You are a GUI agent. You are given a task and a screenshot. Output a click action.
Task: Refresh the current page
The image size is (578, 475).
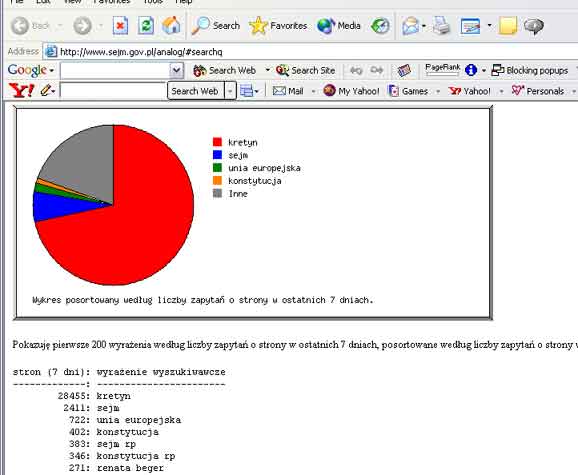(x=146, y=26)
